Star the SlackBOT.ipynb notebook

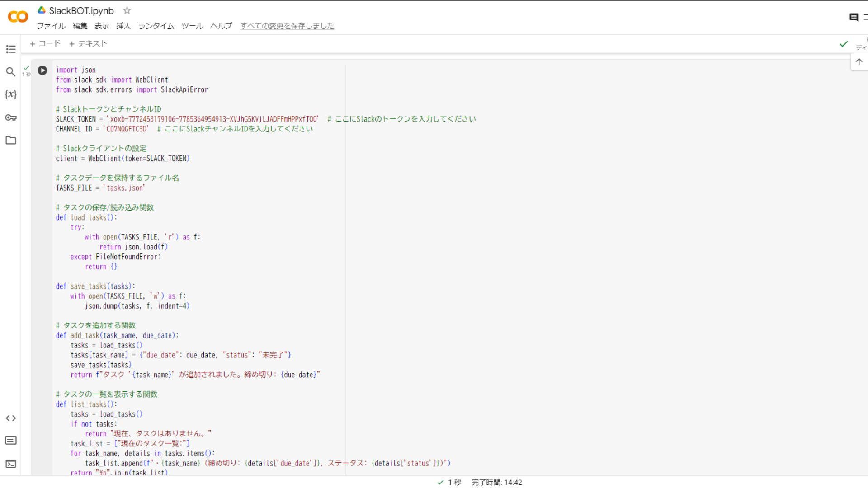127,10
